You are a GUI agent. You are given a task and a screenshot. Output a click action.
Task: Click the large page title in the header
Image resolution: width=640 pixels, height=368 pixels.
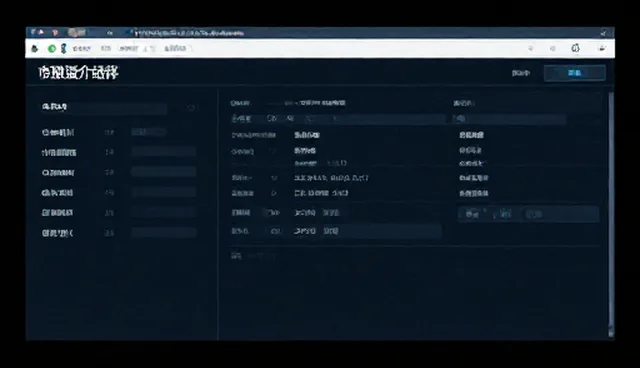tap(78, 73)
